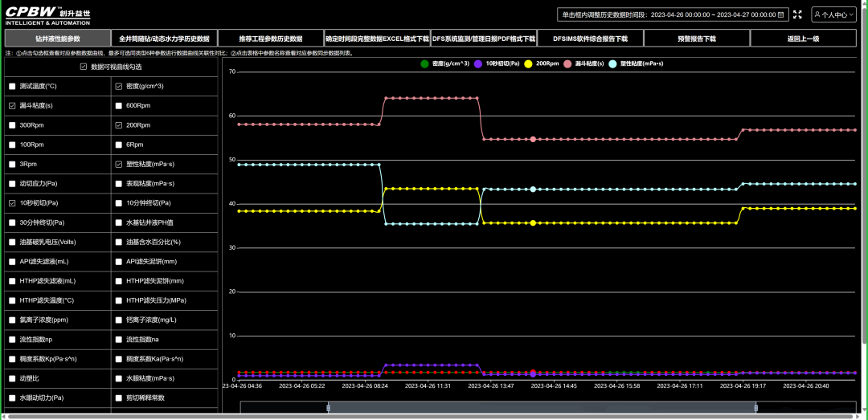Switch to 全井筒随钻/动态水力学历史数据 tab
868x420 pixels.
(x=165, y=39)
